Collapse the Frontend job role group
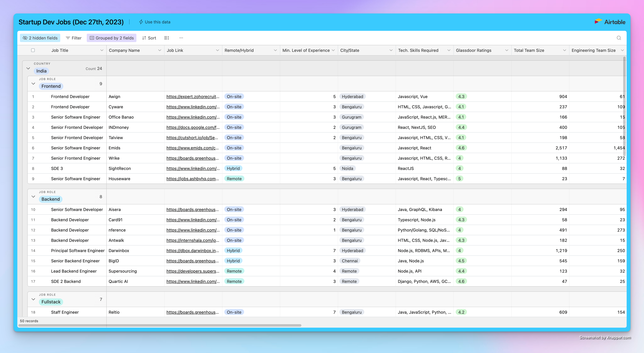 click(x=33, y=84)
